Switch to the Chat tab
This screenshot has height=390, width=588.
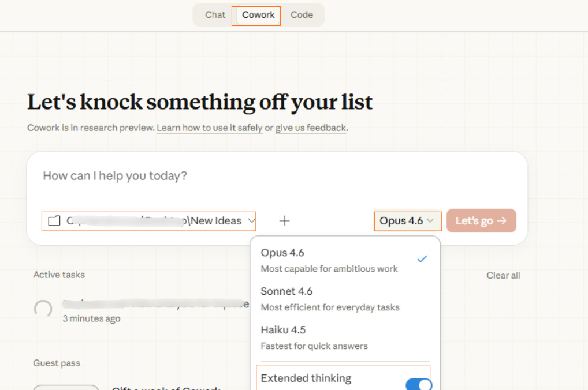click(x=215, y=15)
